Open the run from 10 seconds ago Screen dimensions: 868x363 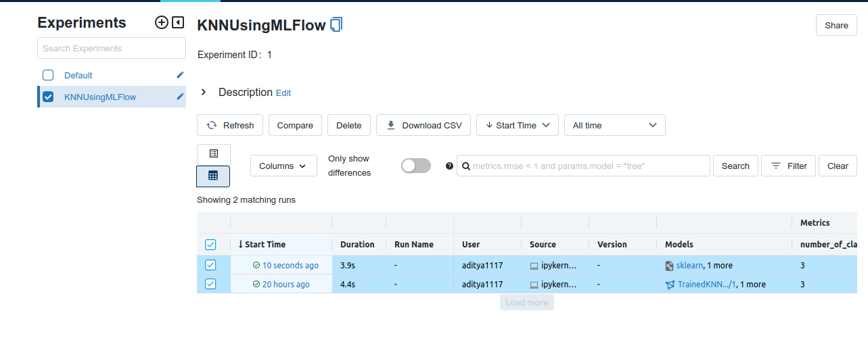pos(290,266)
